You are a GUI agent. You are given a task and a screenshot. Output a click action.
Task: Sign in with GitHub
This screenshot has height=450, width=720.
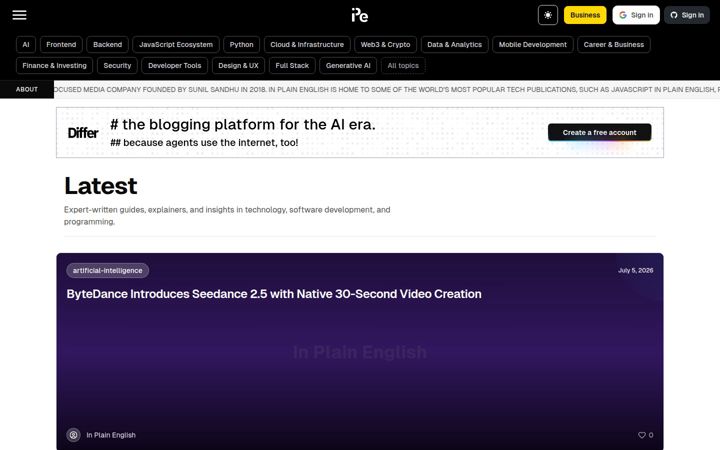[x=687, y=15]
